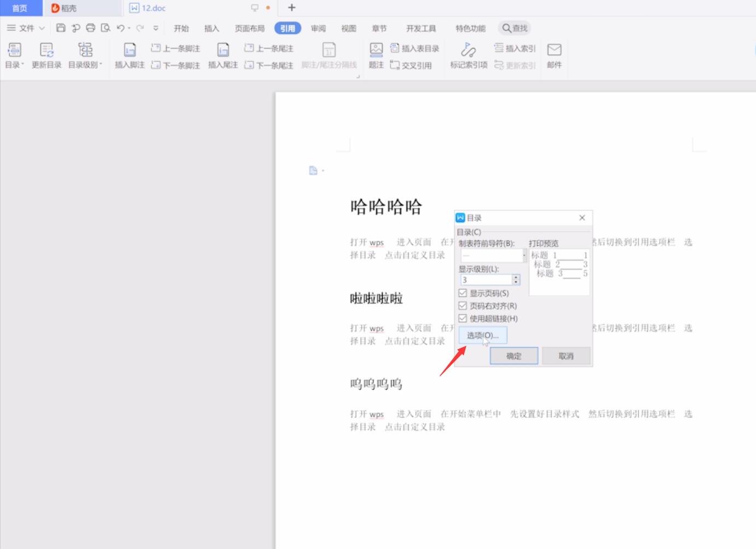
Task: Click the 查找 search button
Action: click(515, 28)
